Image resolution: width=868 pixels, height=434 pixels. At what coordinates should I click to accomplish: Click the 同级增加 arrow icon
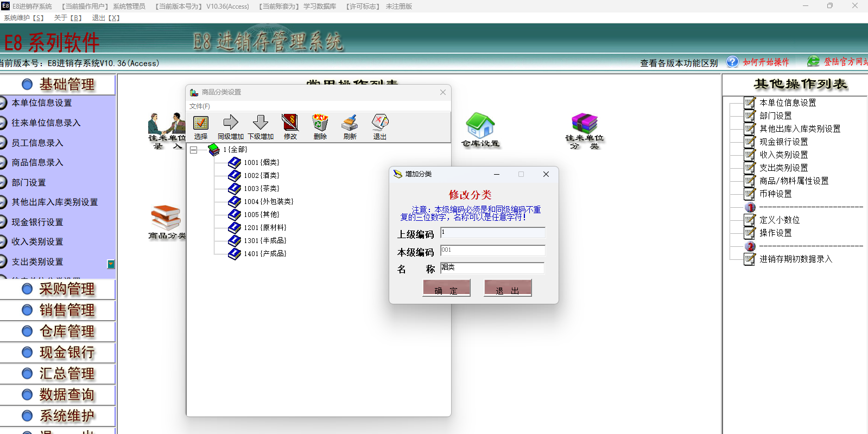231,123
